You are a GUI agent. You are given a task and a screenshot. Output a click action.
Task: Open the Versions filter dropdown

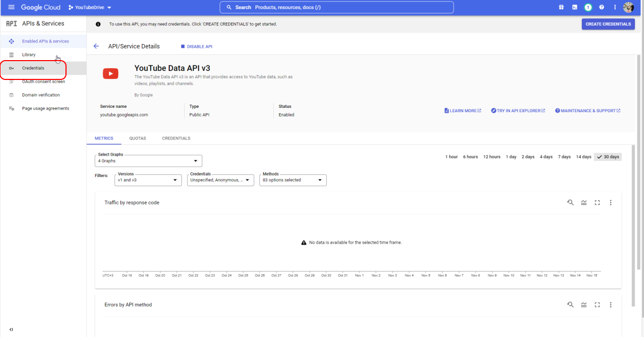tap(148, 180)
